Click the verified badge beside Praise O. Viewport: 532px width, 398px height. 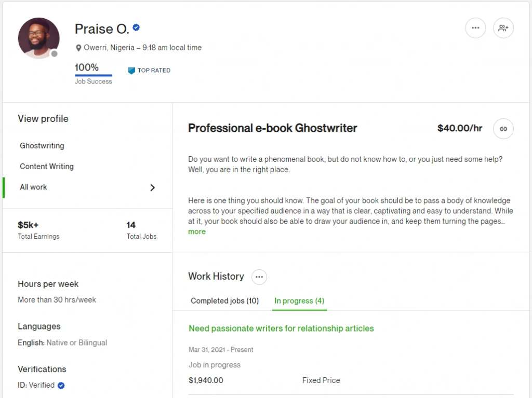pos(137,28)
